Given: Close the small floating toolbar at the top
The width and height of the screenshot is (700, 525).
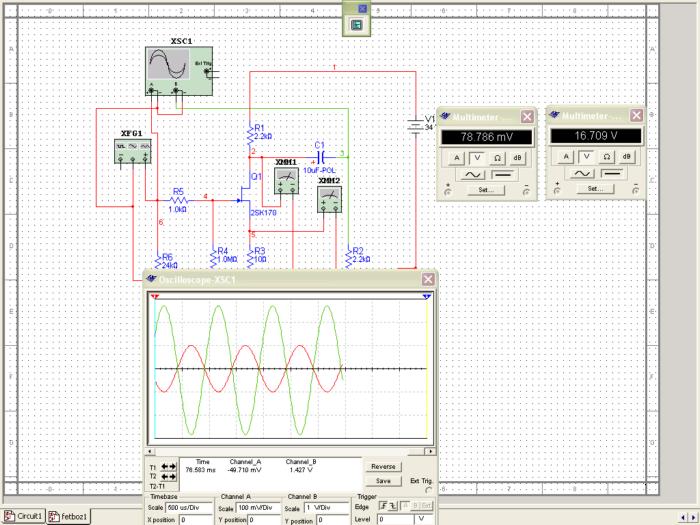Looking at the screenshot, I should [x=362, y=8].
